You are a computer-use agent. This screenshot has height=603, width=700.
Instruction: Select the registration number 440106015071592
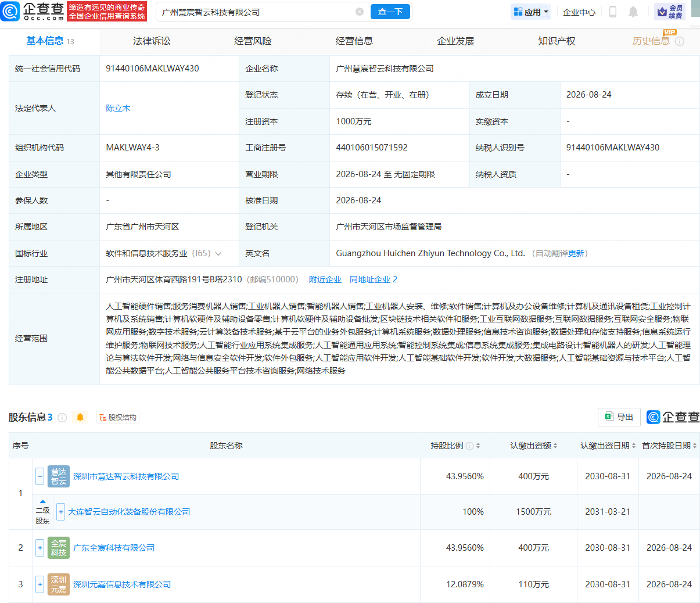pos(372,148)
